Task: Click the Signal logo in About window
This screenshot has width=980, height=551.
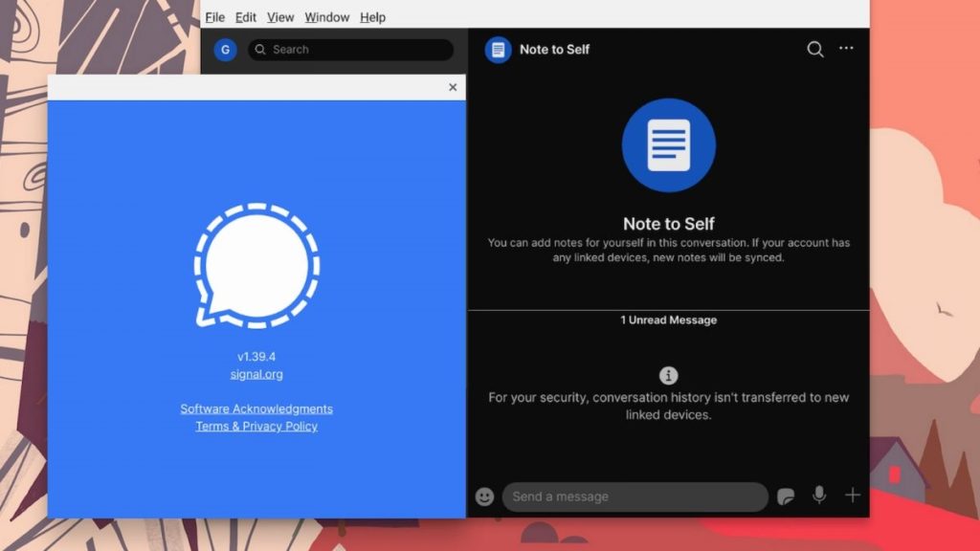Action: (x=256, y=265)
